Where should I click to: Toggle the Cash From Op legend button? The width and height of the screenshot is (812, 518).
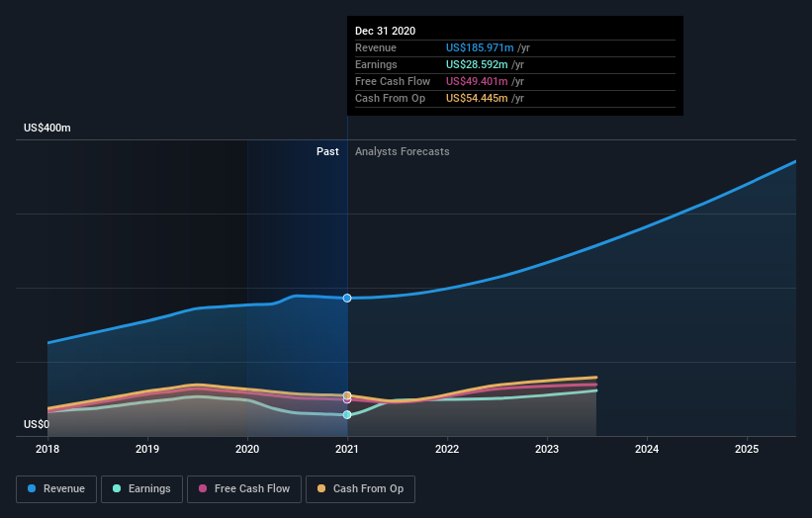coord(360,489)
